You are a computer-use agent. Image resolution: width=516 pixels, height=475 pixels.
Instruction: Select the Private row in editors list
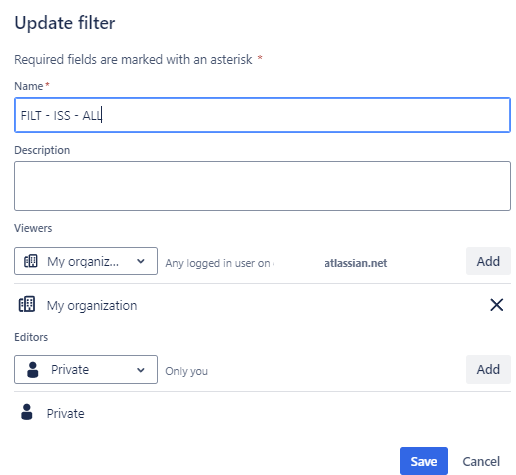[262, 413]
